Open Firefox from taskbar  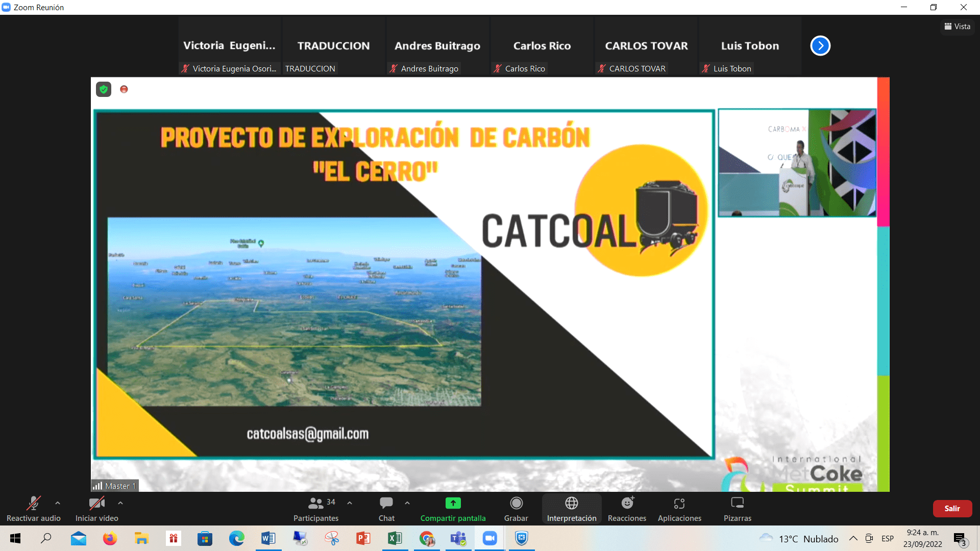(110, 538)
